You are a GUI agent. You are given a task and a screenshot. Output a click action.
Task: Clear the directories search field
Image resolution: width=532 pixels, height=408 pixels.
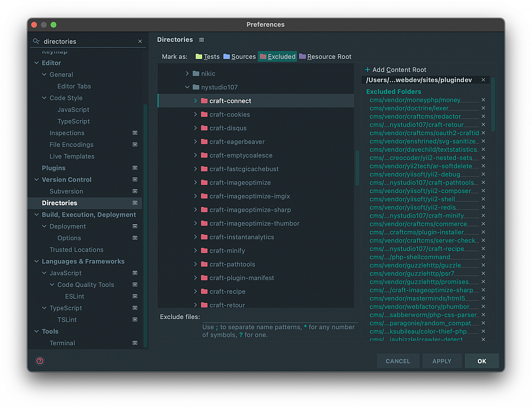[140, 41]
